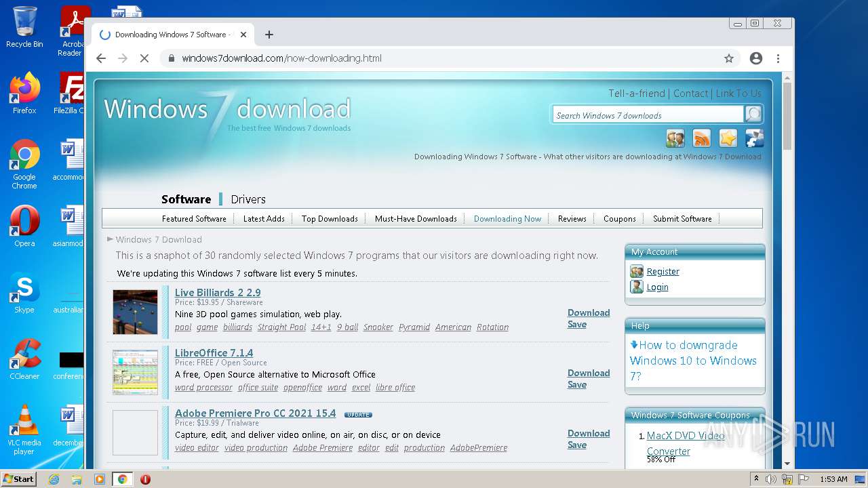The height and width of the screenshot is (488, 868).
Task: Click the Tell-a-friend header link
Action: pyautogui.click(x=637, y=94)
